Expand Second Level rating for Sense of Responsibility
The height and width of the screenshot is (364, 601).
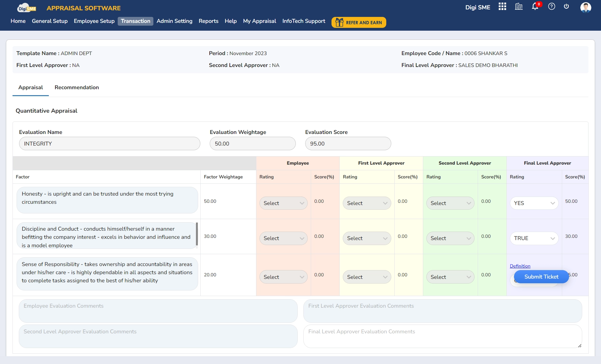point(450,277)
